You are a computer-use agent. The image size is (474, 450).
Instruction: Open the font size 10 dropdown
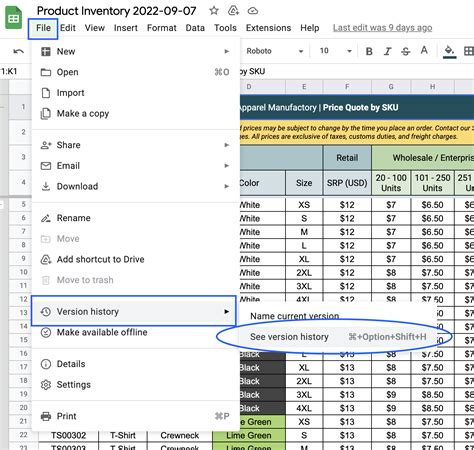click(335, 51)
